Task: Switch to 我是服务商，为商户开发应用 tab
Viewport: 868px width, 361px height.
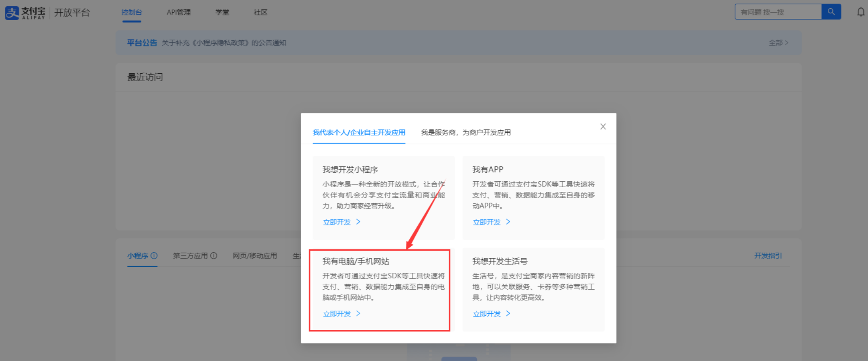Action: point(465,132)
